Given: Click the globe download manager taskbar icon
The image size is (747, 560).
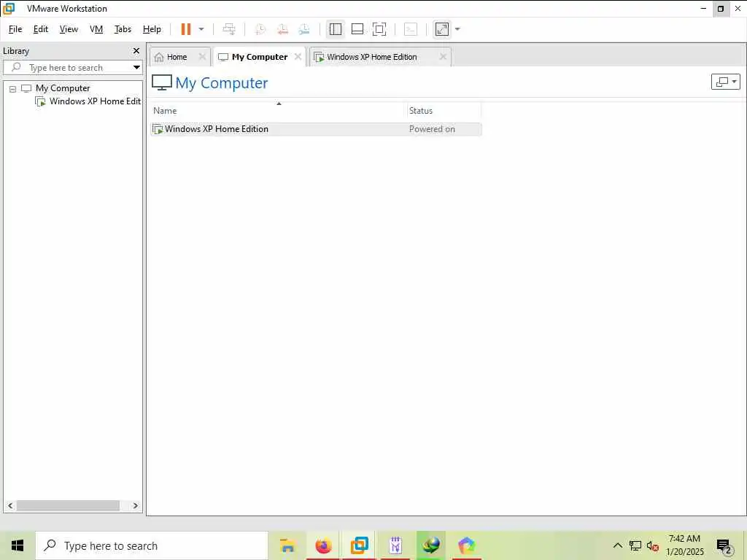Looking at the screenshot, I should 431,545.
